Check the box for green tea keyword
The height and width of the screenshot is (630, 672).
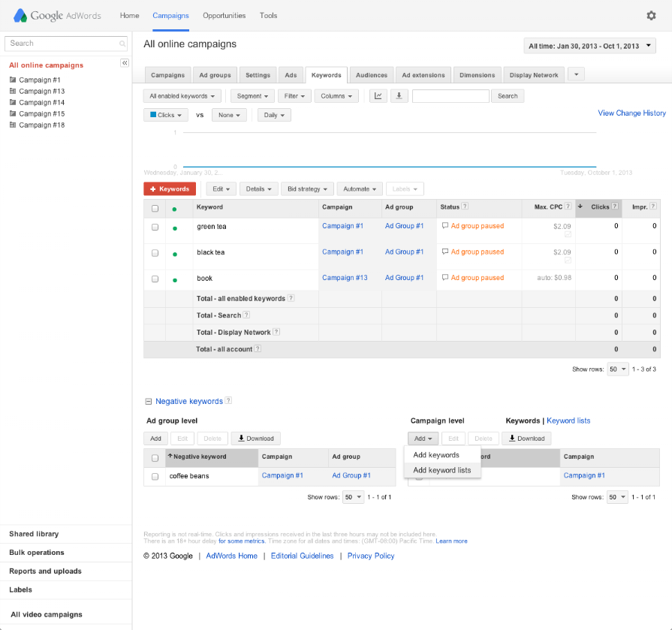(x=155, y=227)
